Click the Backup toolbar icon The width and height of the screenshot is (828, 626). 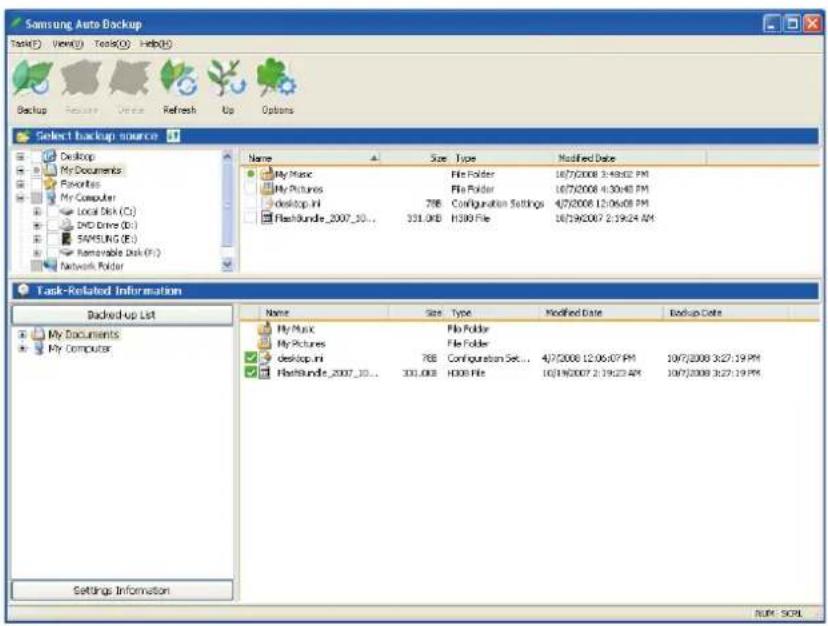point(32,78)
